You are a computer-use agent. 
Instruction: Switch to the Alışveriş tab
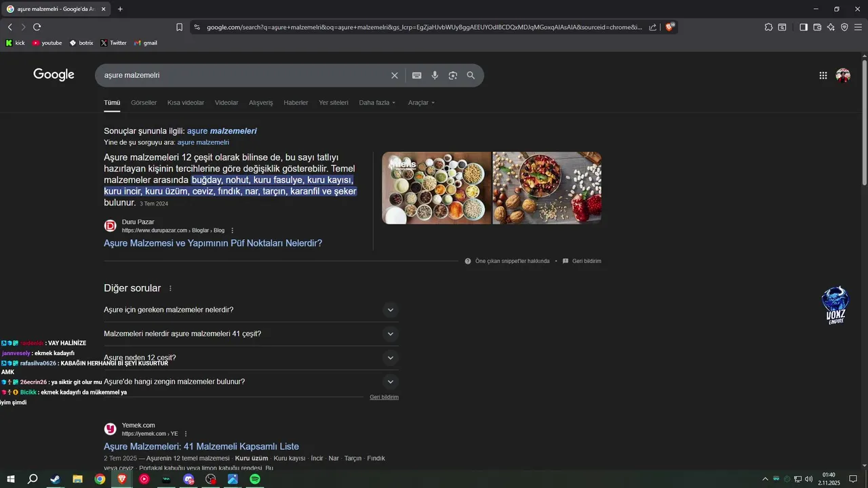click(261, 102)
